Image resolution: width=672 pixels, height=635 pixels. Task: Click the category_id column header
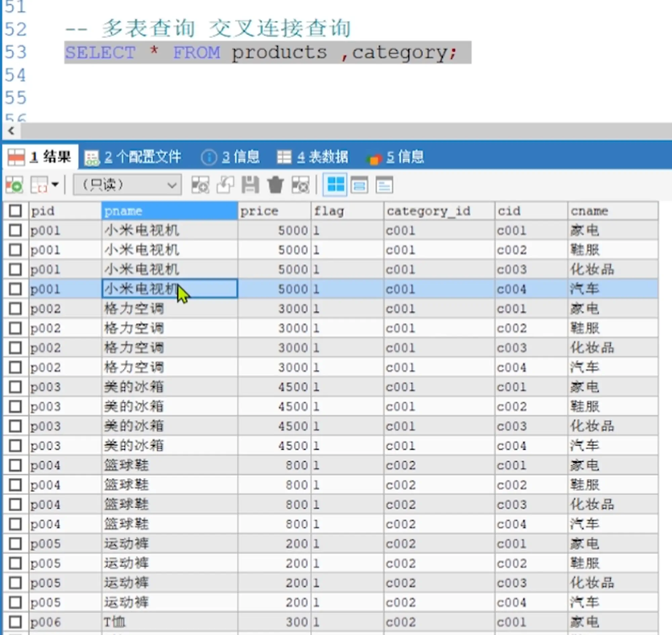(439, 211)
